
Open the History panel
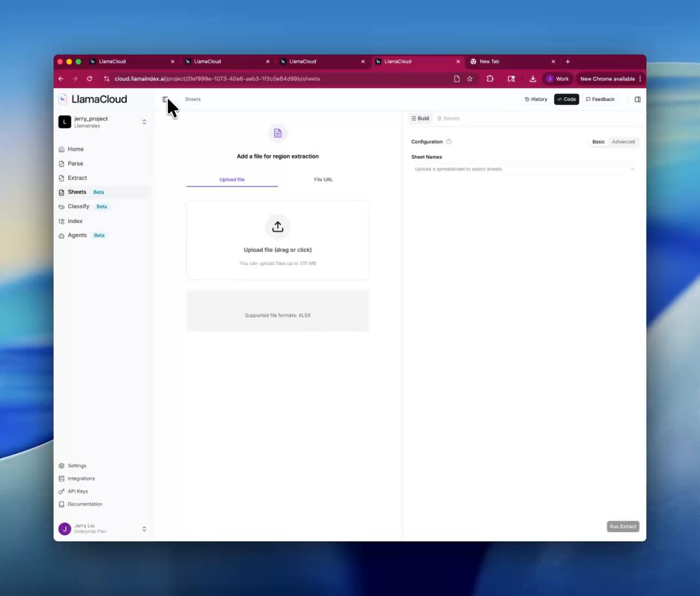click(536, 99)
